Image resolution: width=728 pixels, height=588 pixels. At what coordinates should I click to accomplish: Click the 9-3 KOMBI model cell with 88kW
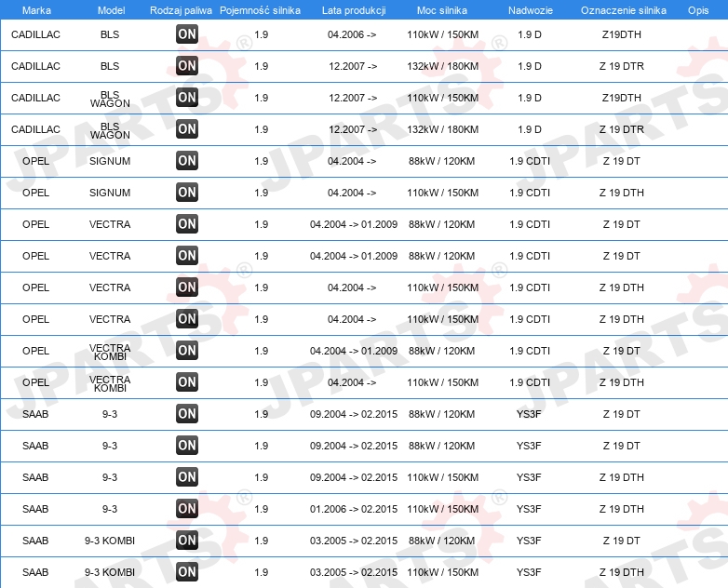(x=110, y=541)
